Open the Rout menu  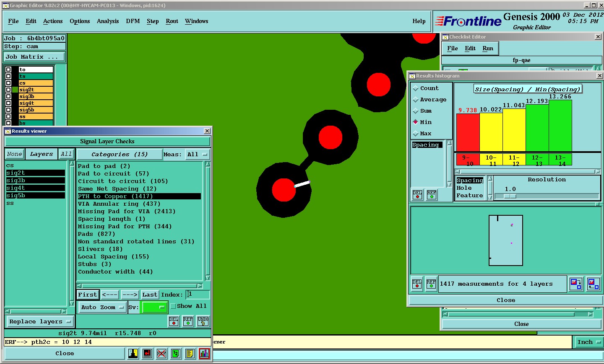pos(172,21)
